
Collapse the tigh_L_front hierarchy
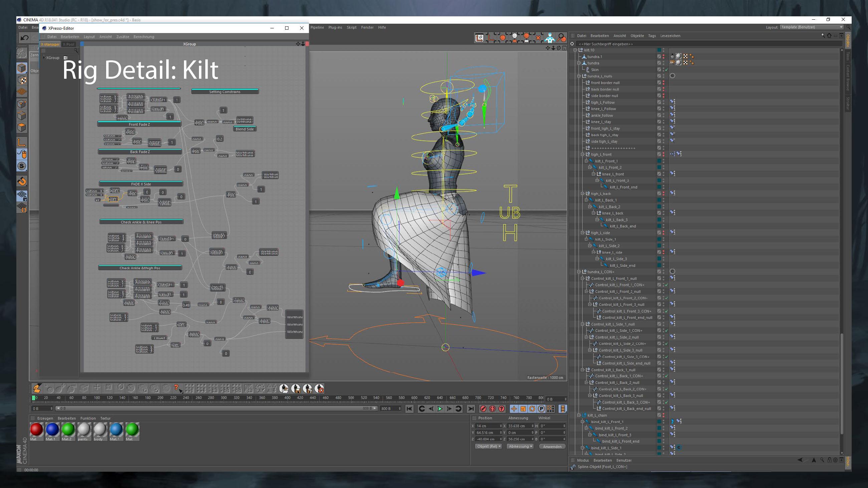click(x=583, y=154)
